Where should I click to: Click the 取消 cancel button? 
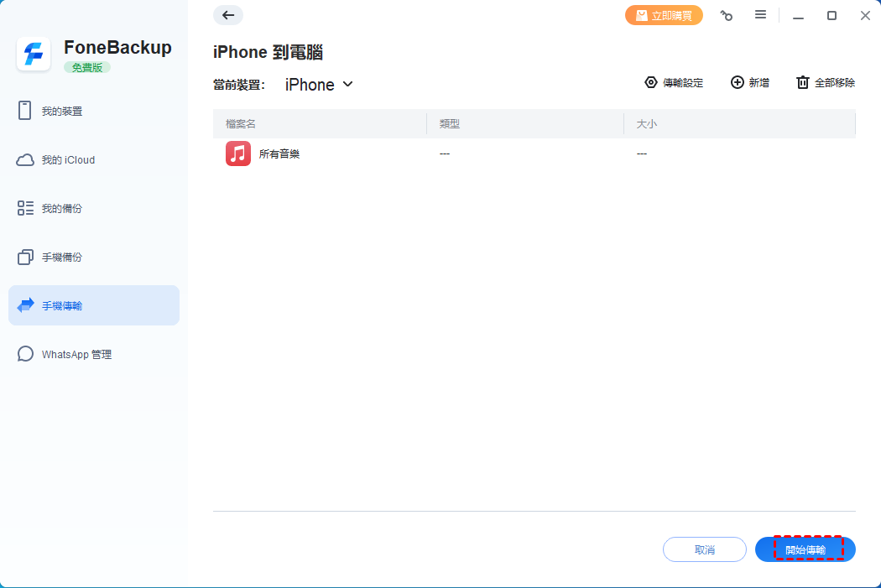coord(705,549)
